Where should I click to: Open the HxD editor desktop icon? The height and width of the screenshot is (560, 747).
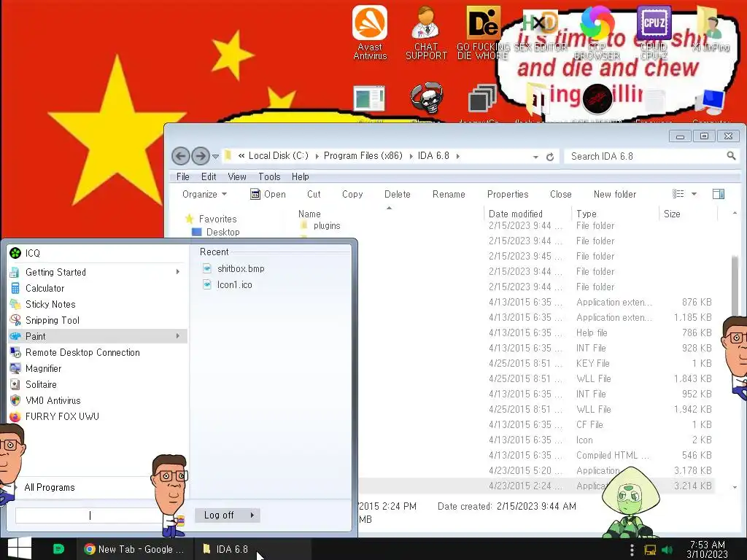coord(541,28)
